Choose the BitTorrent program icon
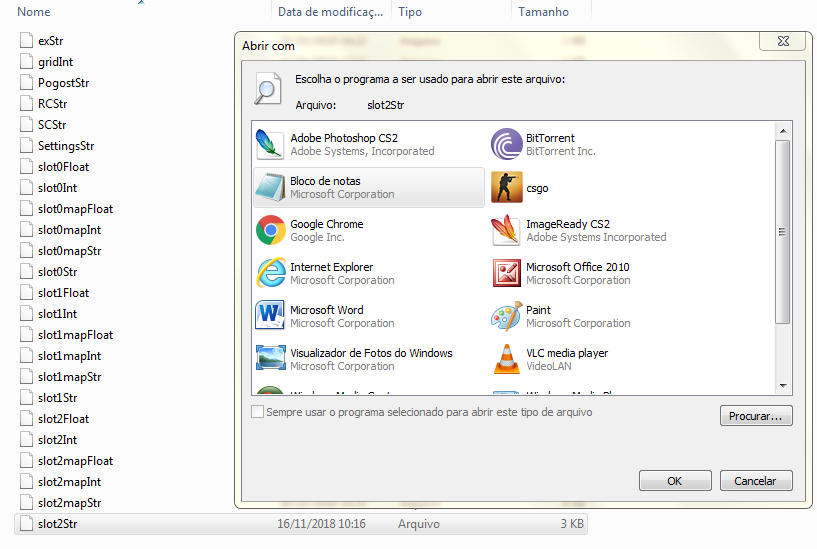The height and width of the screenshot is (549, 817). [x=506, y=144]
